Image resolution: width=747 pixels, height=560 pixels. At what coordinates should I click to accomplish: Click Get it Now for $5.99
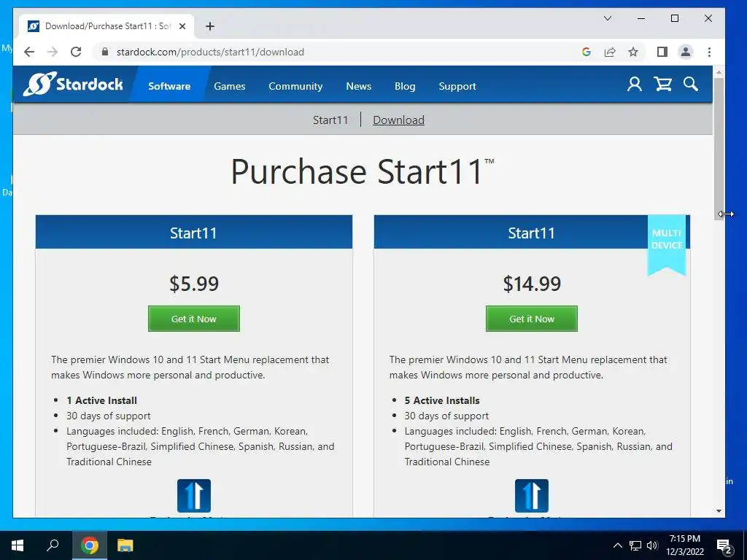pyautogui.click(x=194, y=319)
